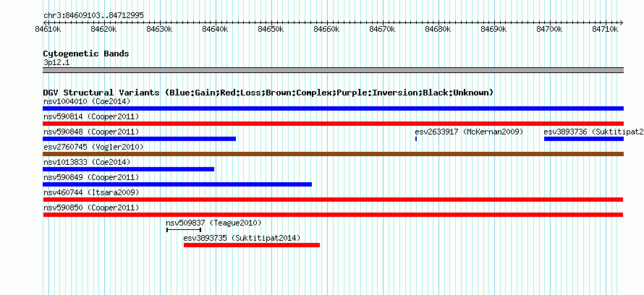Screen dimensions: 644x295
Task: Click the Cytogenetic Bands track title
Action: click(x=86, y=54)
